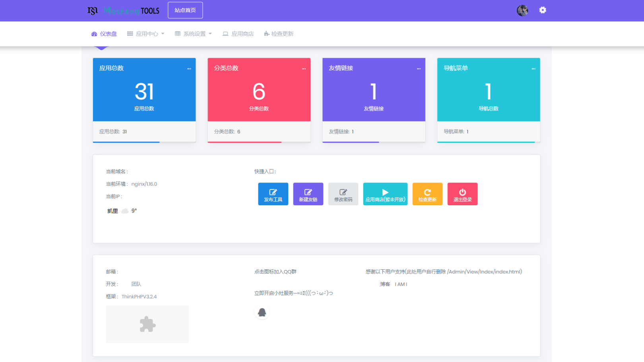
Task: Open the ellipsis menu on 导航菜单 card
Action: pos(533,69)
